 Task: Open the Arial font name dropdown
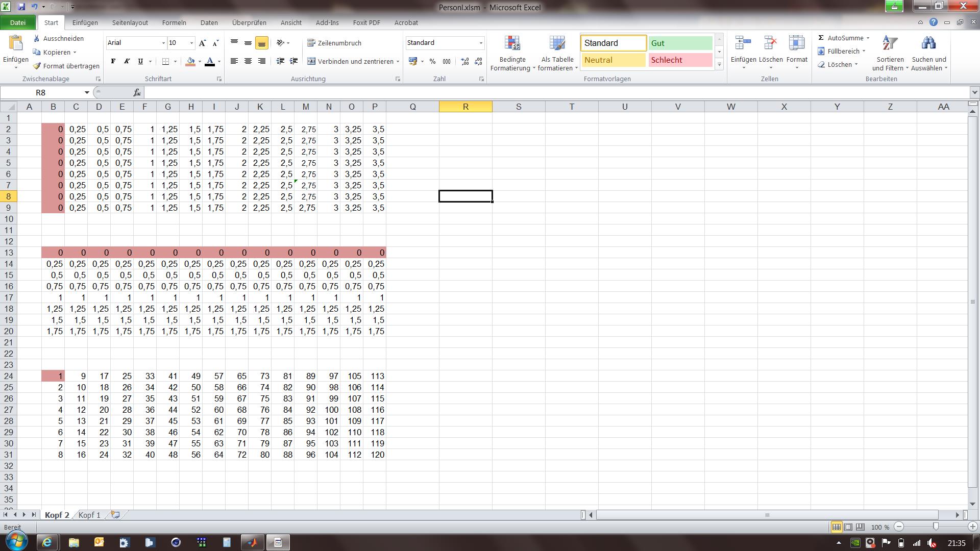click(x=163, y=43)
